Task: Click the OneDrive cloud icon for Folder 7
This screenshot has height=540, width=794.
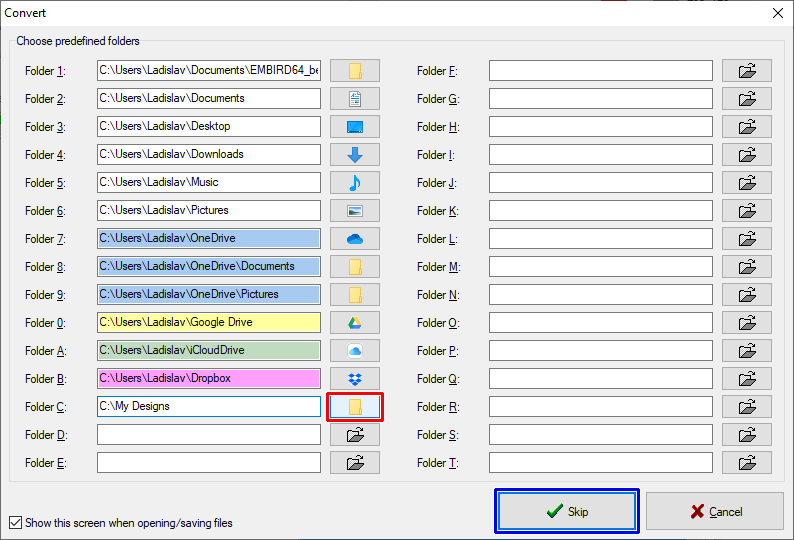Action: [x=355, y=239]
